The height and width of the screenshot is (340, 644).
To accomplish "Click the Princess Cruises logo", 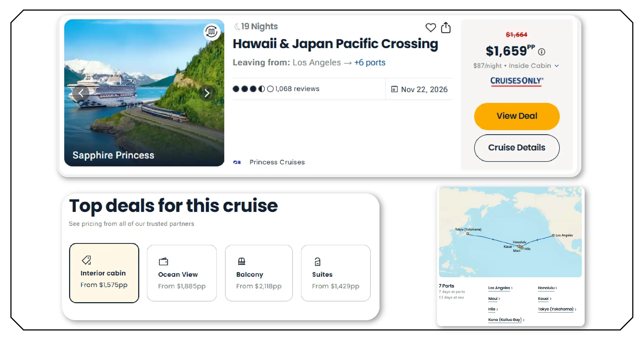I will point(238,162).
